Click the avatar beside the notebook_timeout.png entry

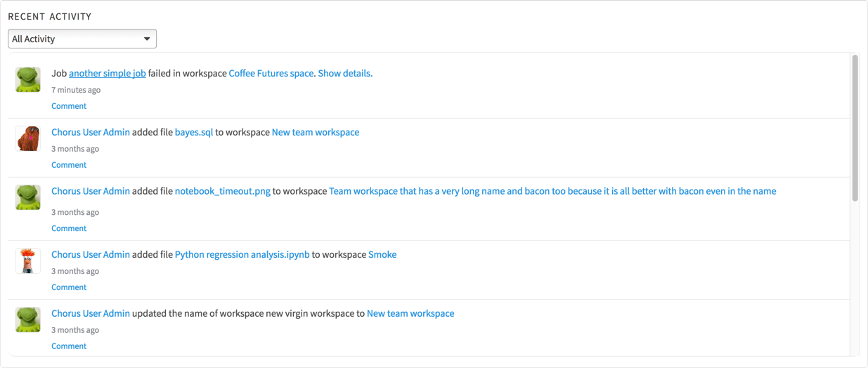point(28,197)
